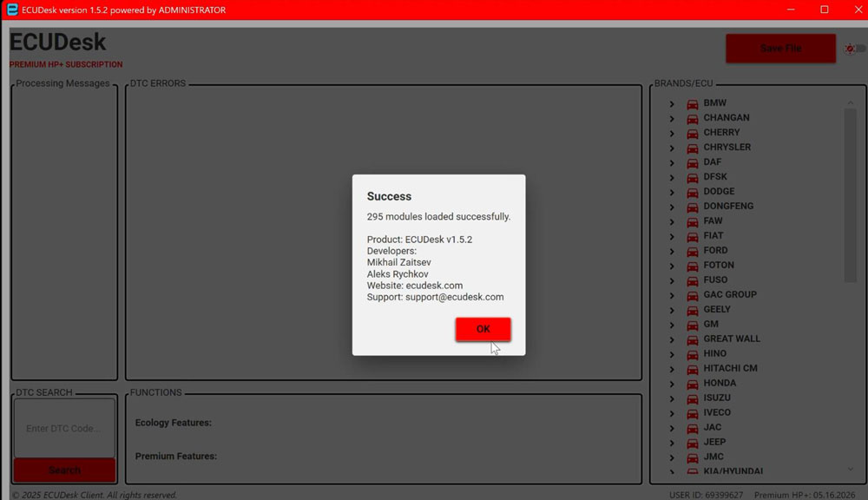Expand the KIA/HYUNDAI brand entry
The width and height of the screenshot is (868, 500).
[x=672, y=470]
